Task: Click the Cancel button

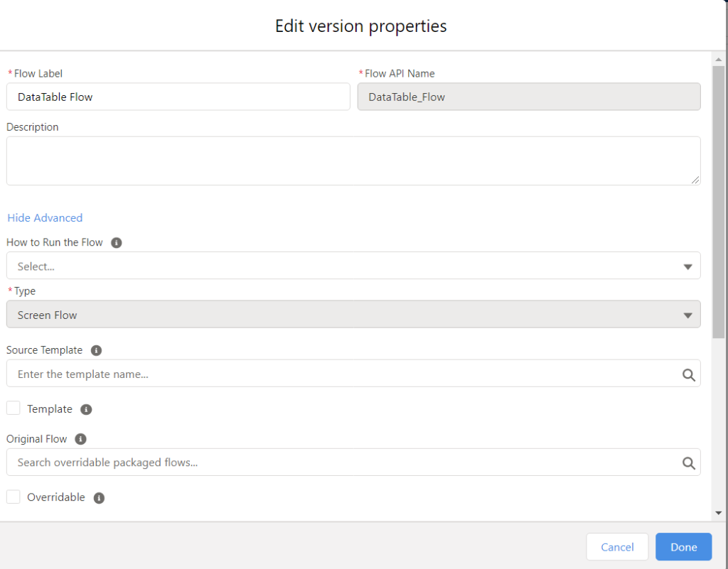Action: (617, 547)
